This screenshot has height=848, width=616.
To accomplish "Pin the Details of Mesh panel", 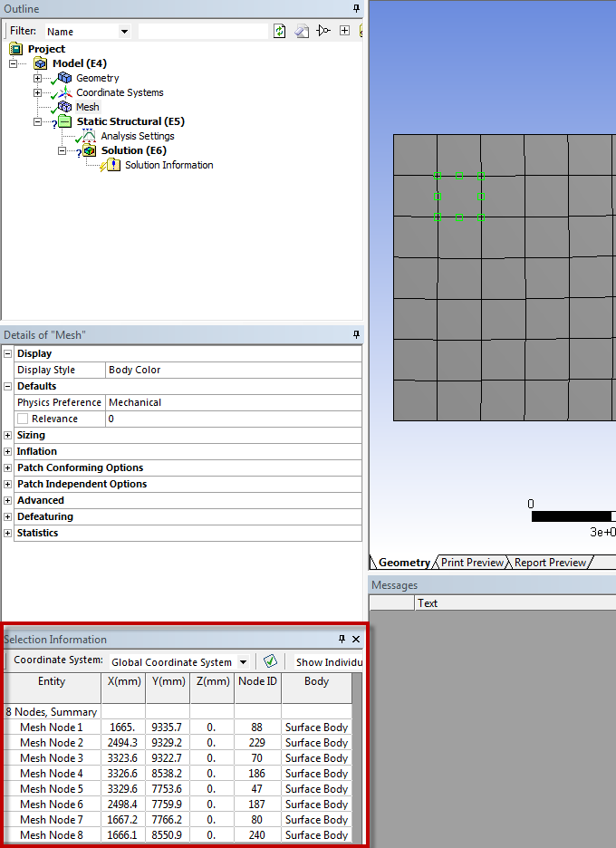I will pyautogui.click(x=356, y=335).
